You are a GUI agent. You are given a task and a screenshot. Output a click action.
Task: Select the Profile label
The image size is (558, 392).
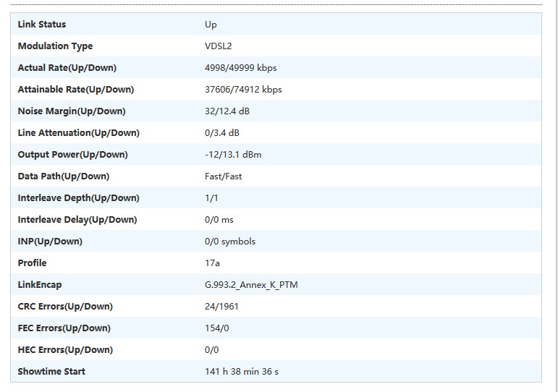pyautogui.click(x=32, y=263)
